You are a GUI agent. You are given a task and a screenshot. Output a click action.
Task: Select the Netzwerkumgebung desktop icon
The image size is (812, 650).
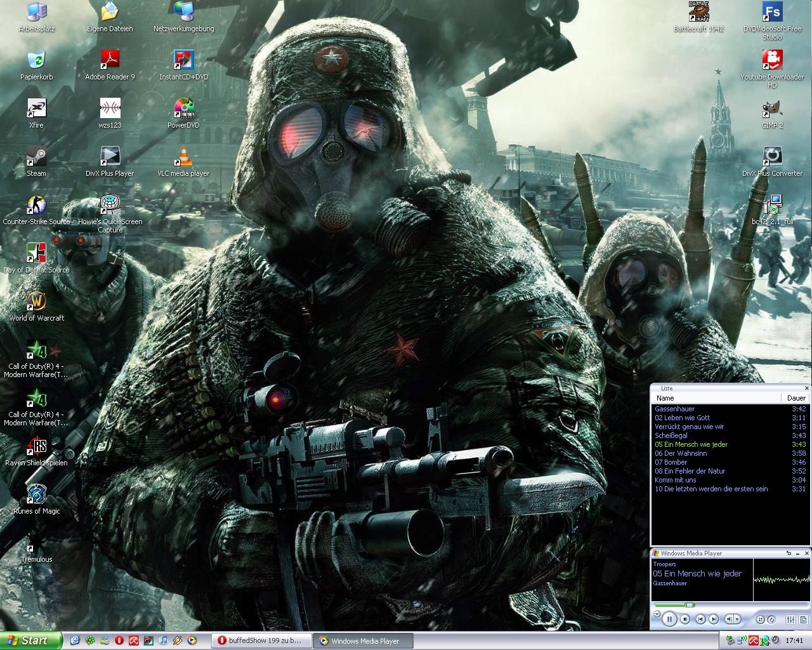[x=183, y=17]
